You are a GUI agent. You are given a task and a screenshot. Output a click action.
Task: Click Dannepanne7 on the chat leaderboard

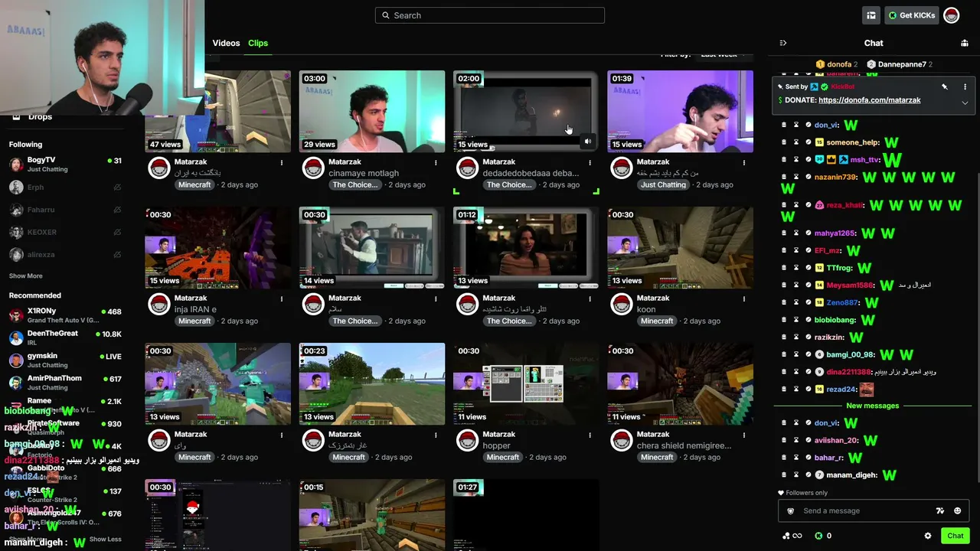click(x=900, y=64)
